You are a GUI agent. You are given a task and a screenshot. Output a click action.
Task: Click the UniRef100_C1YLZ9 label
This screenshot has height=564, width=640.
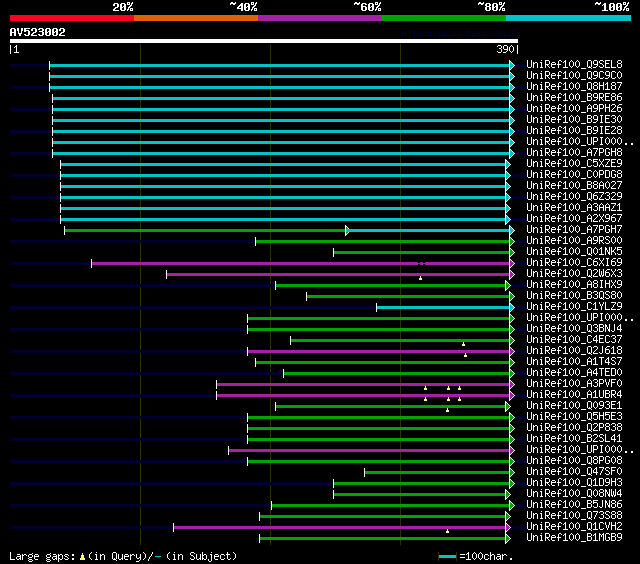pos(574,307)
